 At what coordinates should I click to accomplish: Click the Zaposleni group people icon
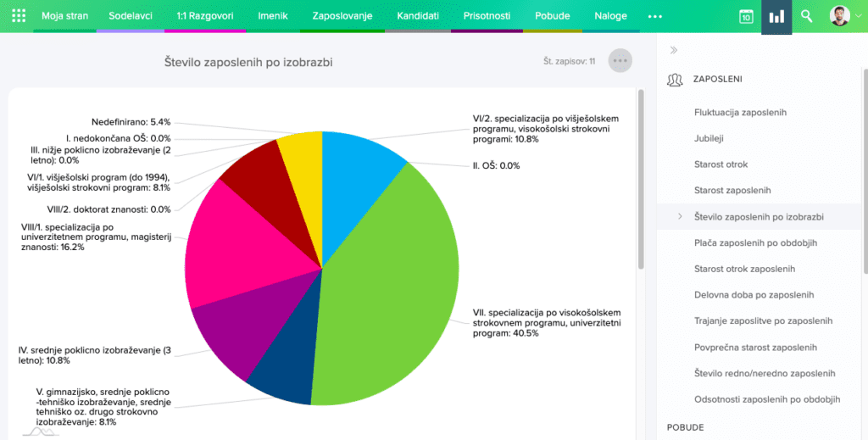click(x=676, y=80)
